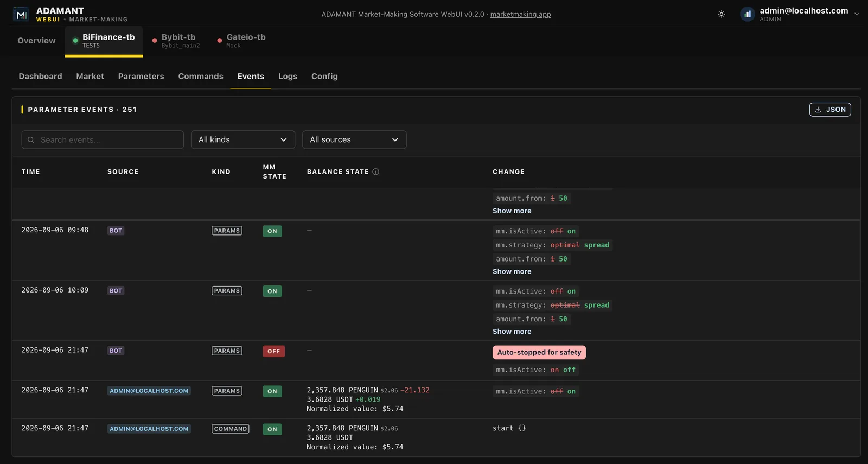This screenshot has height=464, width=868.
Task: Open the All sources filter dropdown
Action: pyautogui.click(x=354, y=139)
